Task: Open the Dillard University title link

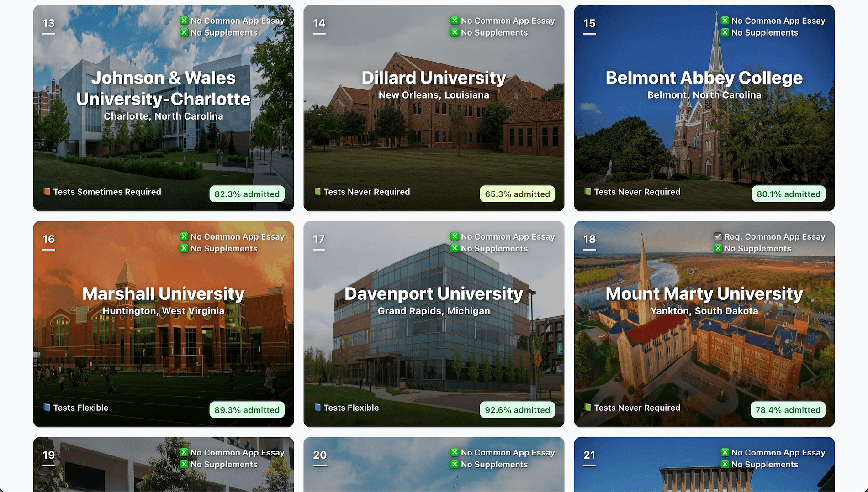Action: tap(434, 78)
